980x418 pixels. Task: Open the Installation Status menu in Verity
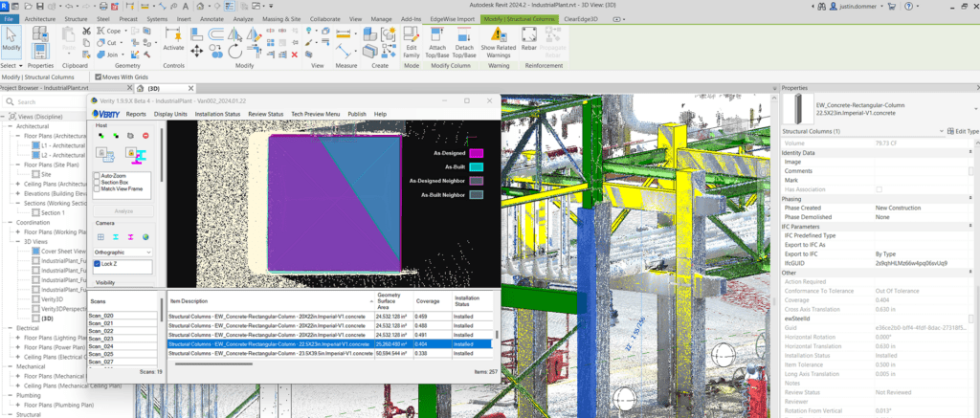coord(217,115)
